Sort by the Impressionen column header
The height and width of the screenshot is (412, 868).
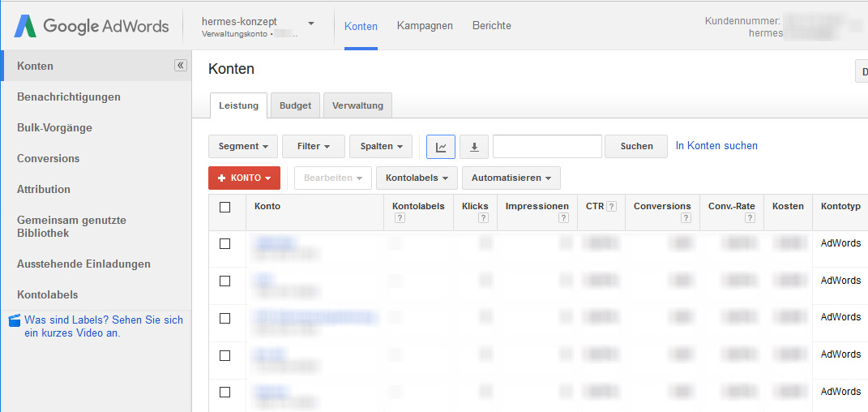point(537,207)
